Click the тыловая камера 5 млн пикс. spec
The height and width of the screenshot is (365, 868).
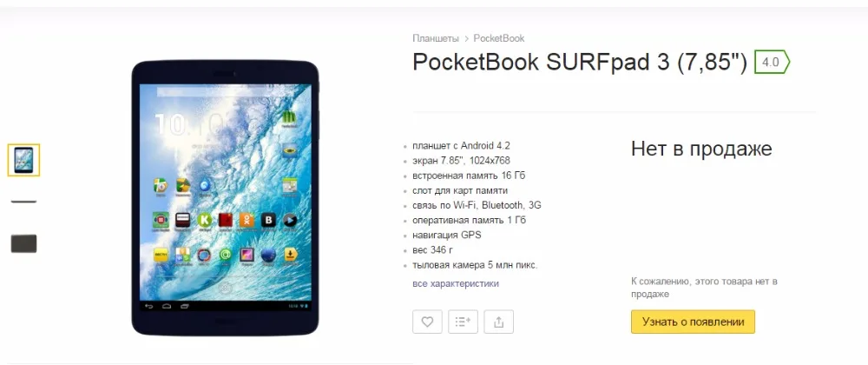point(475,265)
